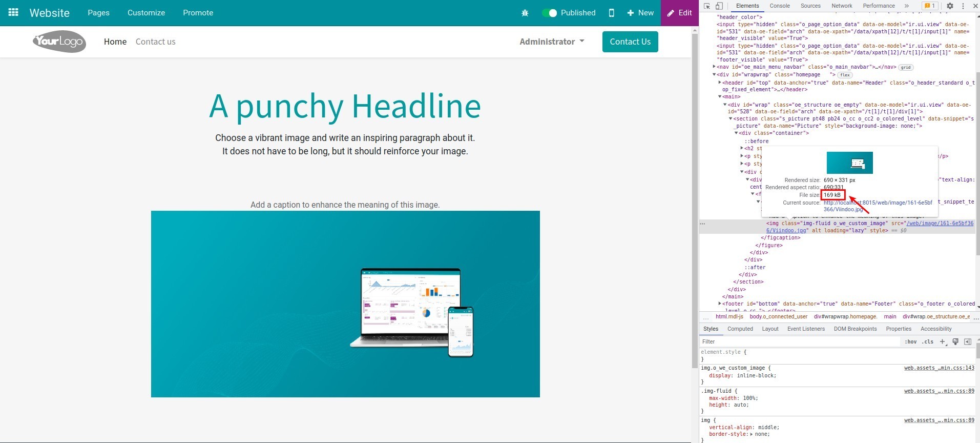The image size is (980, 443).
Task: Expand the nav oe_main_menu_navbar node
Action: (x=714, y=67)
